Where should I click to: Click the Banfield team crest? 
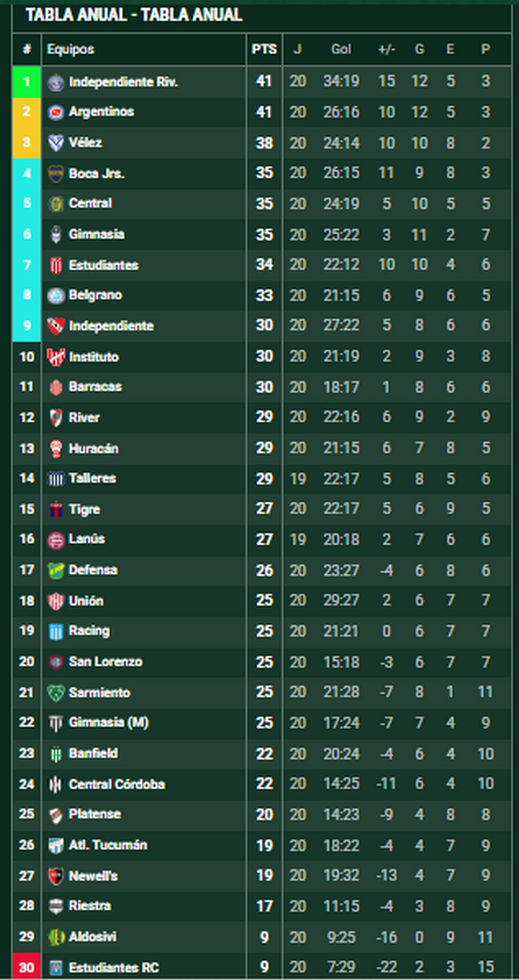pos(56,754)
